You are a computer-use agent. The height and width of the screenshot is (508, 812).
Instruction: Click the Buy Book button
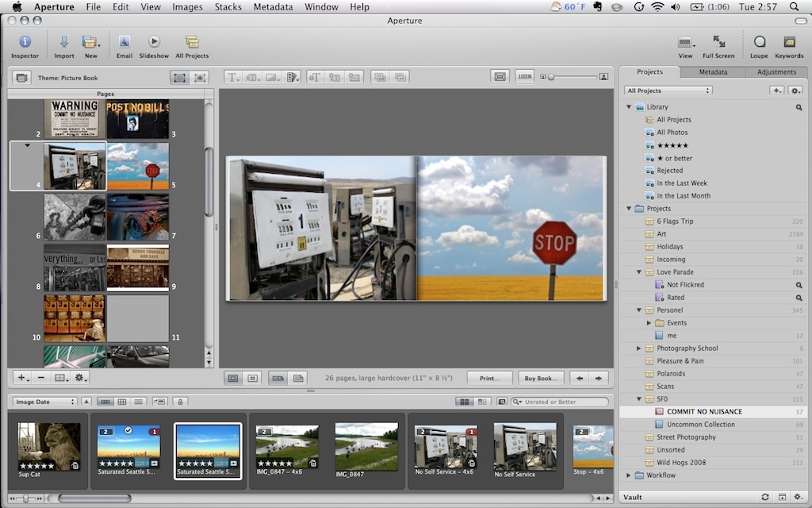[x=541, y=378]
